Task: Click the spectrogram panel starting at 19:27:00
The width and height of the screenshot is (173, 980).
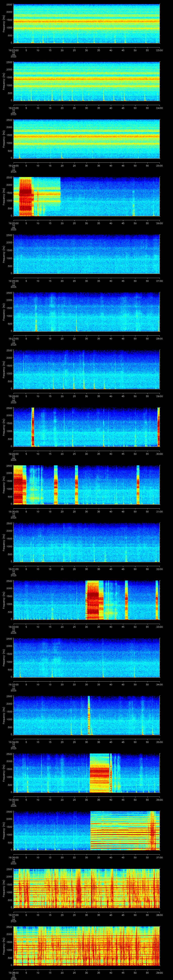Action: 86,312
